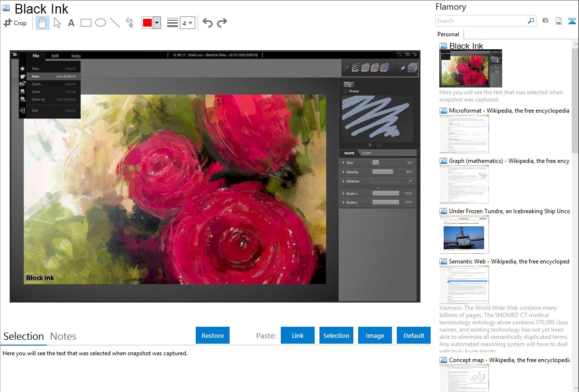Open the color picker dropdown arrow
Viewport: 579px width, 392px height.
157,23
